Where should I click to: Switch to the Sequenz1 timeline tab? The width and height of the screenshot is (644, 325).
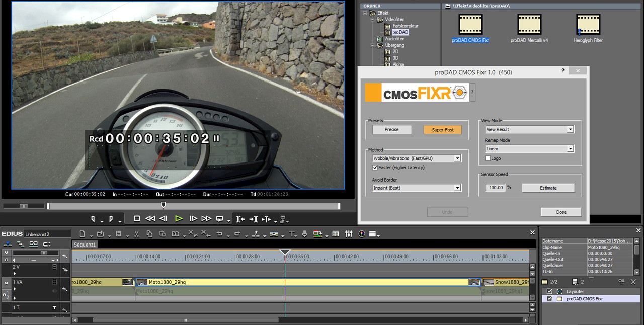click(85, 245)
